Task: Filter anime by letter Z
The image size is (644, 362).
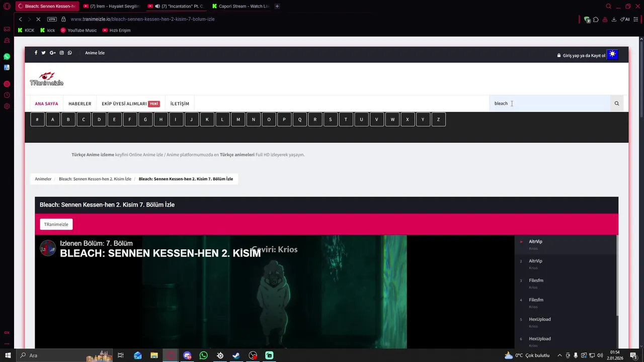Action: (x=438, y=120)
